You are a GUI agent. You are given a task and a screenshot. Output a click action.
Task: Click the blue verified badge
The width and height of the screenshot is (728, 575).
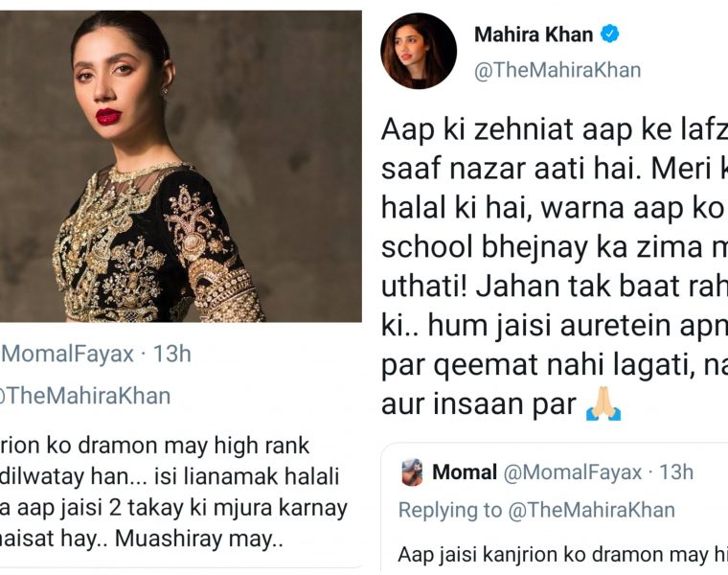tap(609, 34)
